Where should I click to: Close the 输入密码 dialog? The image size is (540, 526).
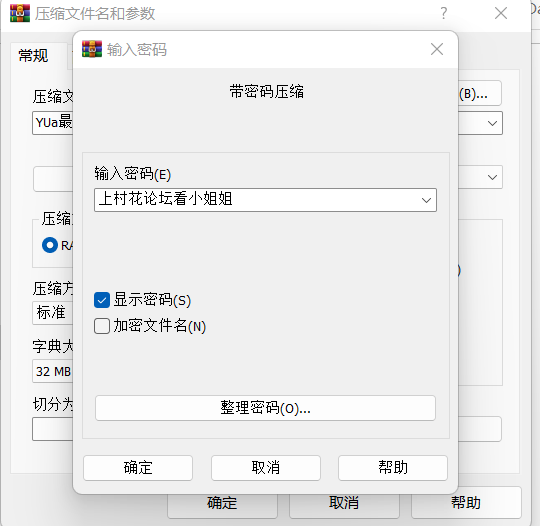click(x=437, y=49)
